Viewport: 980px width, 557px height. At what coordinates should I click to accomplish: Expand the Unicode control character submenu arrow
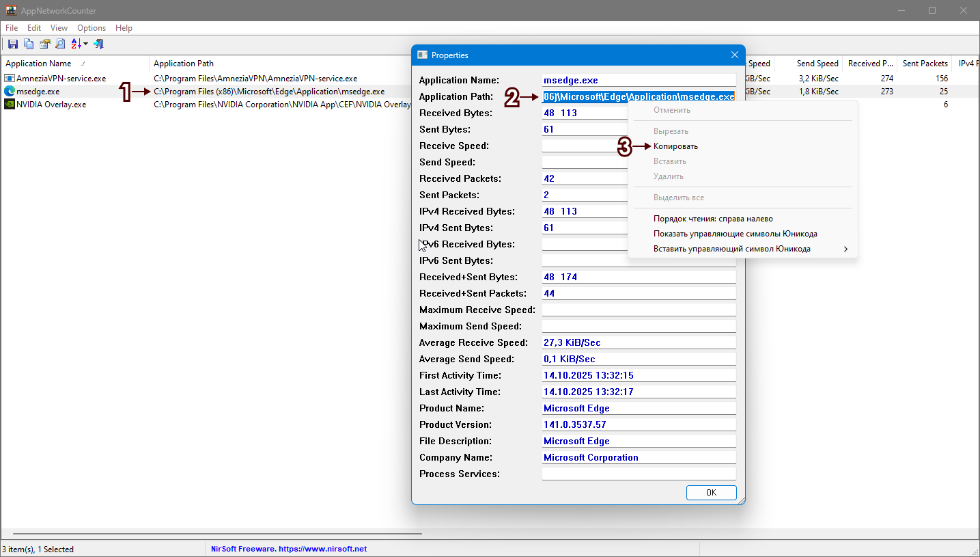pyautogui.click(x=845, y=249)
